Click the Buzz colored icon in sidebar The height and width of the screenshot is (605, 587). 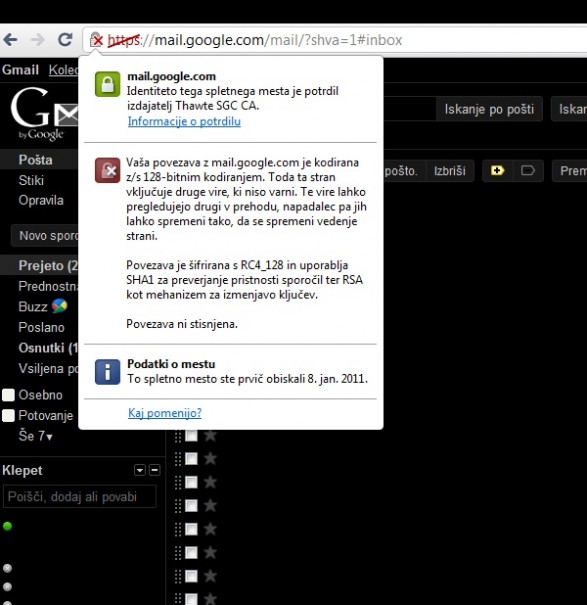click(59, 306)
